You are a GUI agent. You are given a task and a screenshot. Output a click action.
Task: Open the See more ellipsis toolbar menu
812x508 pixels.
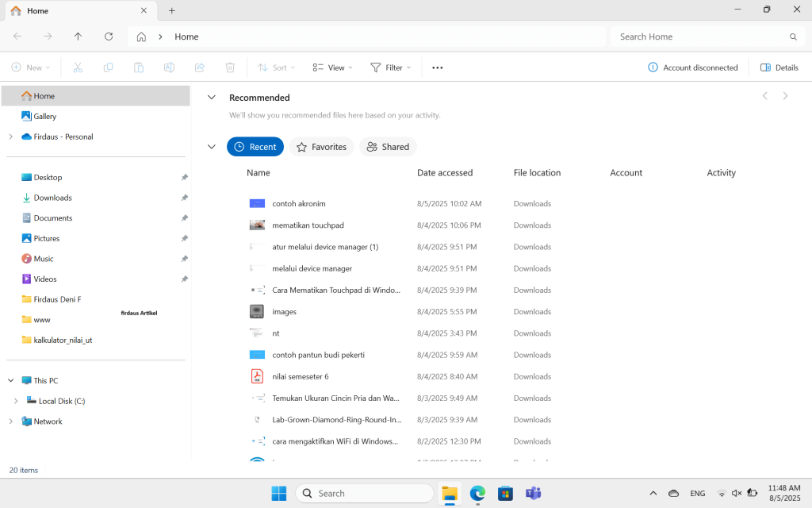click(x=437, y=67)
